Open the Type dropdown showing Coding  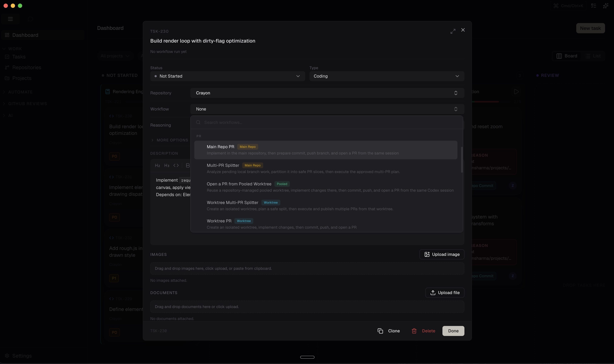(386, 76)
